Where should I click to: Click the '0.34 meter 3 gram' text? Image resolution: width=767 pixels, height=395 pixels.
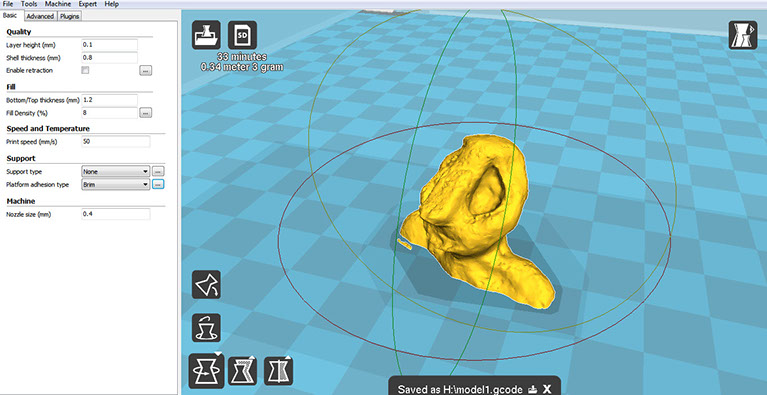pyautogui.click(x=242, y=67)
